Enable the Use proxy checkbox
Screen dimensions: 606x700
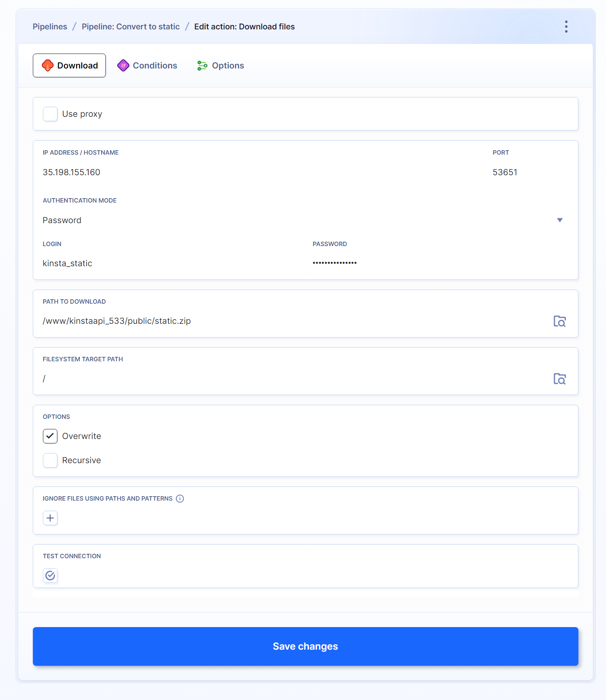(50, 114)
